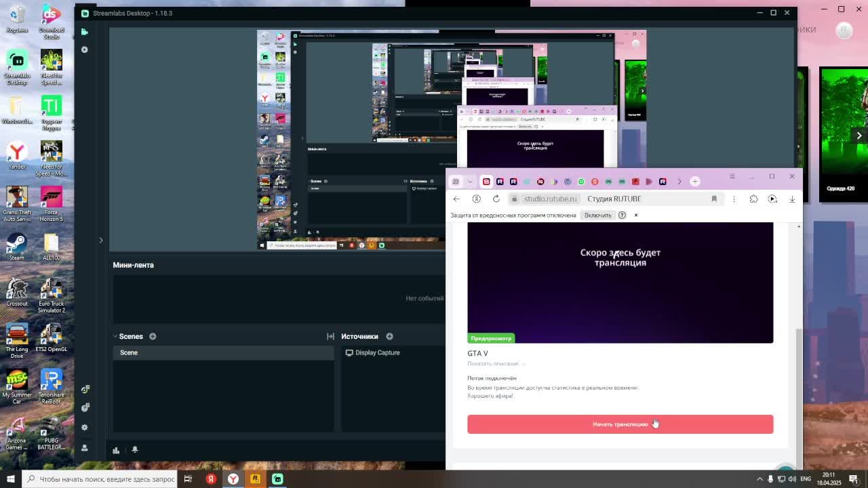Open browser downloads arrow icon
The image size is (868, 488).
click(792, 199)
